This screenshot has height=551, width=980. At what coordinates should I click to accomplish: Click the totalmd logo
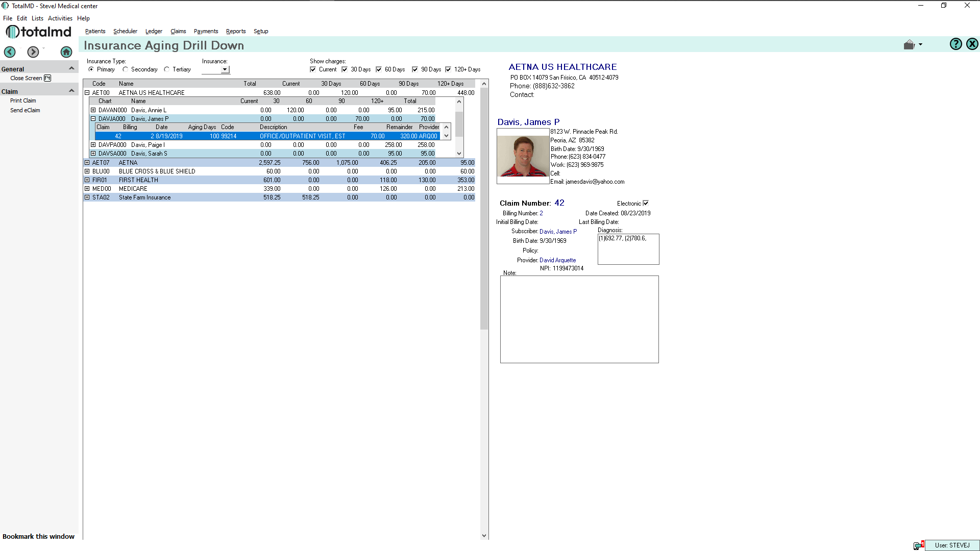click(x=39, y=32)
